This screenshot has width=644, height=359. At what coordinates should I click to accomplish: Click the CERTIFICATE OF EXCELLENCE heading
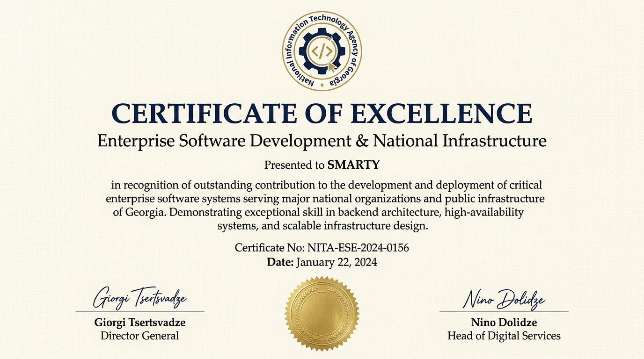click(x=322, y=113)
